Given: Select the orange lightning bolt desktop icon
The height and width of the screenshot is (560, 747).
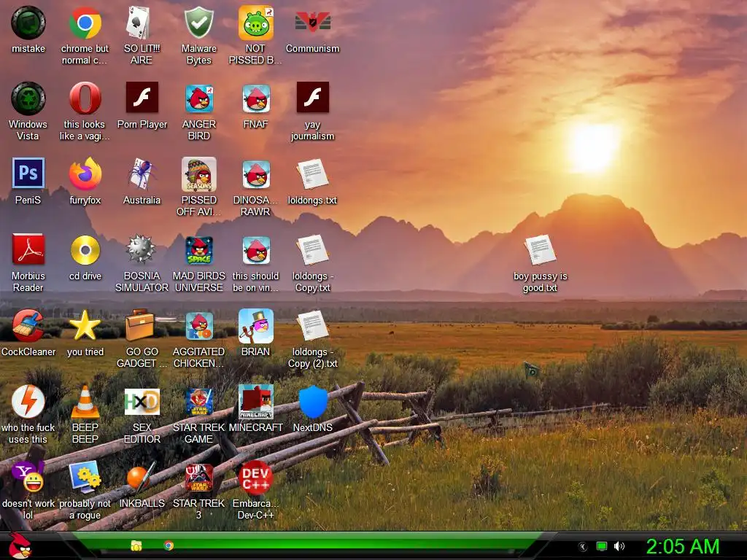Looking at the screenshot, I should pyautogui.click(x=28, y=402).
